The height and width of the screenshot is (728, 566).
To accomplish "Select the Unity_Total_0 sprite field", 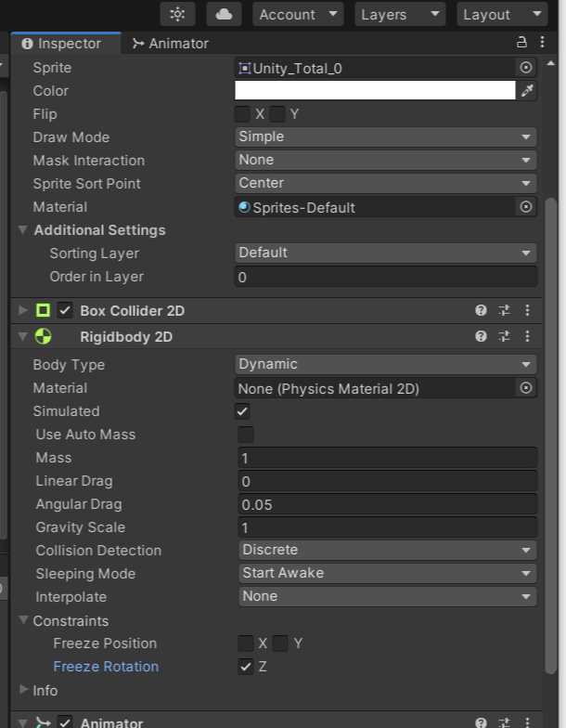I will click(375, 68).
